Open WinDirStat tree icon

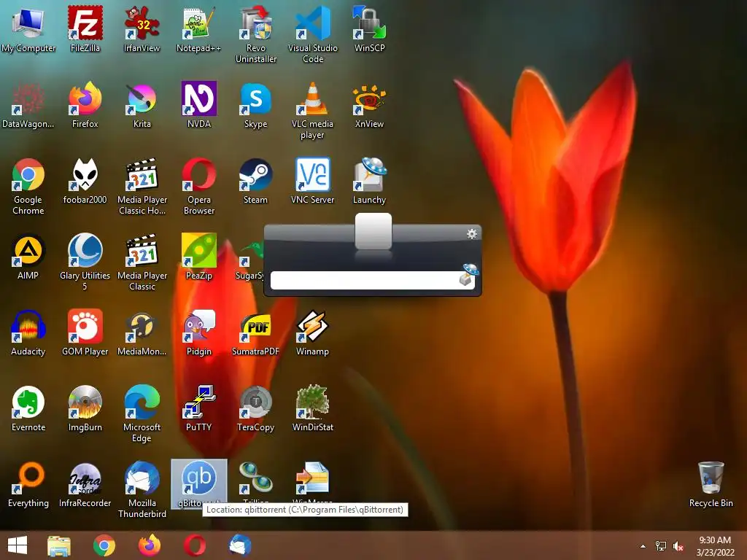(312, 408)
